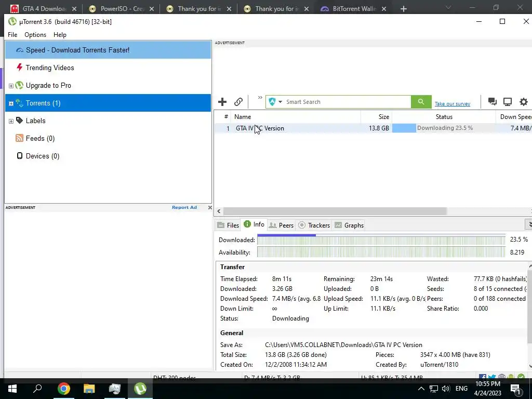The height and width of the screenshot is (399, 532).
Task: Close the sidebar advertisement with X
Action: 210,207
